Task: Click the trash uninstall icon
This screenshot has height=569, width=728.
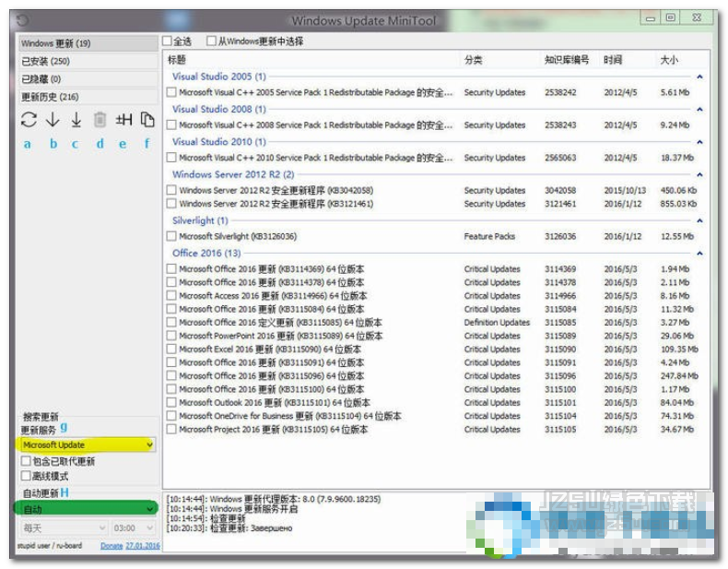Action: (x=100, y=120)
